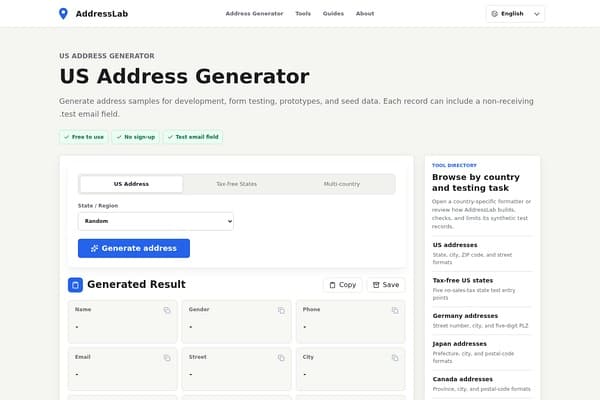600x400 pixels.
Task: Open the English language dropdown
Action: coord(515,14)
